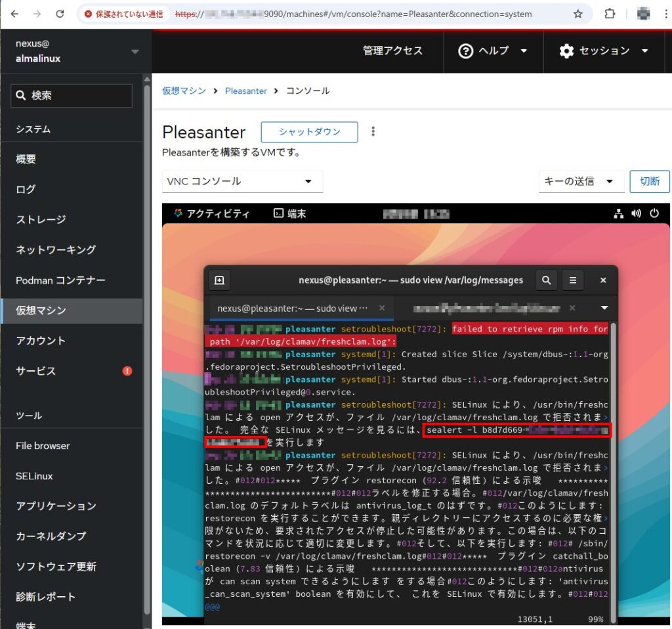Expand the セッション menu
Screen dimensions: 672x629
(x=604, y=51)
